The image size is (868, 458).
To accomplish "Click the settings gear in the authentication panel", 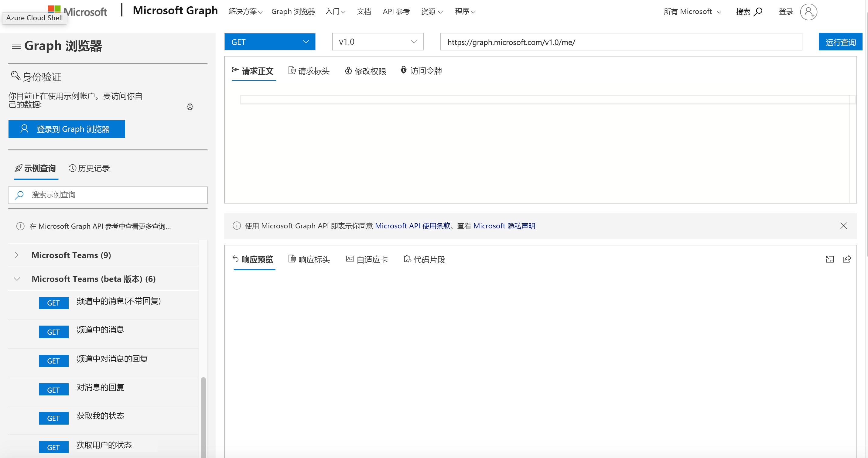I will 190,107.
